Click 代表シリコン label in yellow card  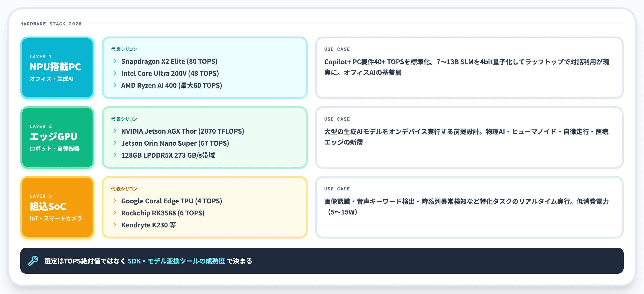coord(124,189)
